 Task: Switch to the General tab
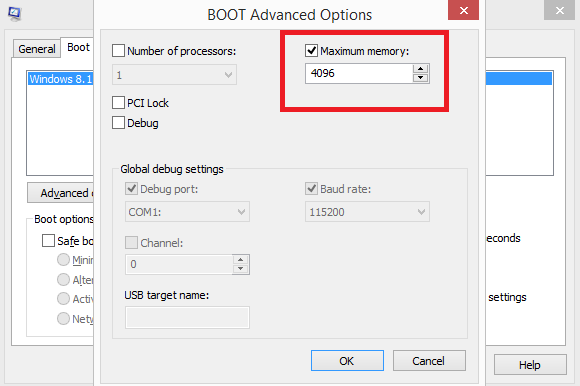[37, 48]
